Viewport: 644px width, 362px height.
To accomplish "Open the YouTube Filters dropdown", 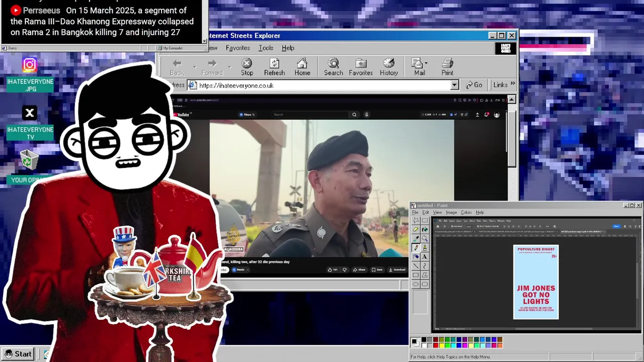I will tap(247, 115).
